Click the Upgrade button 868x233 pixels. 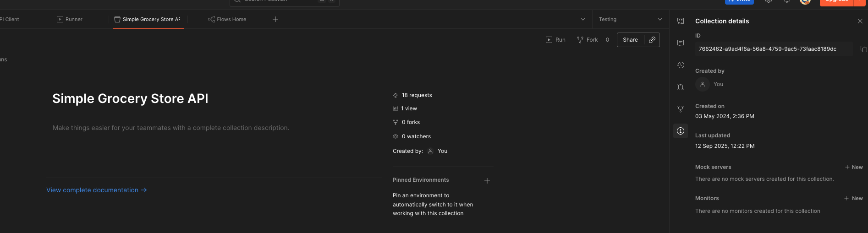click(837, 1)
